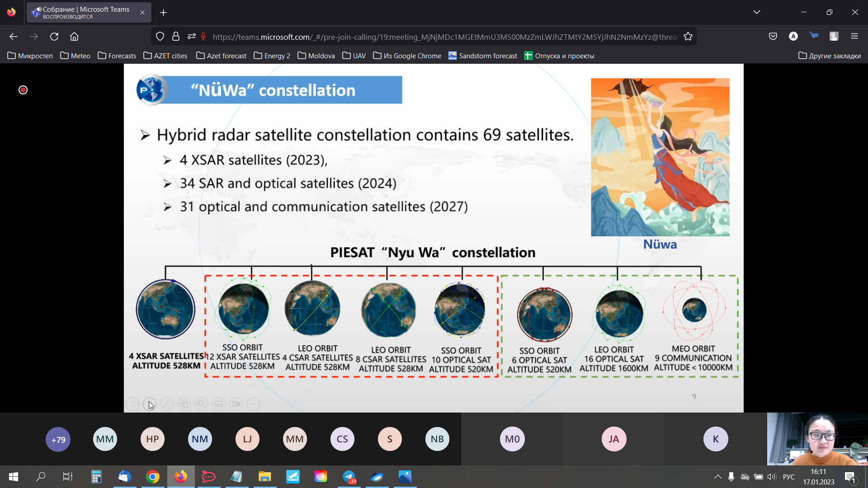Click the slideshow pen tool icon
This screenshot has height=488, width=868.
click(x=167, y=404)
